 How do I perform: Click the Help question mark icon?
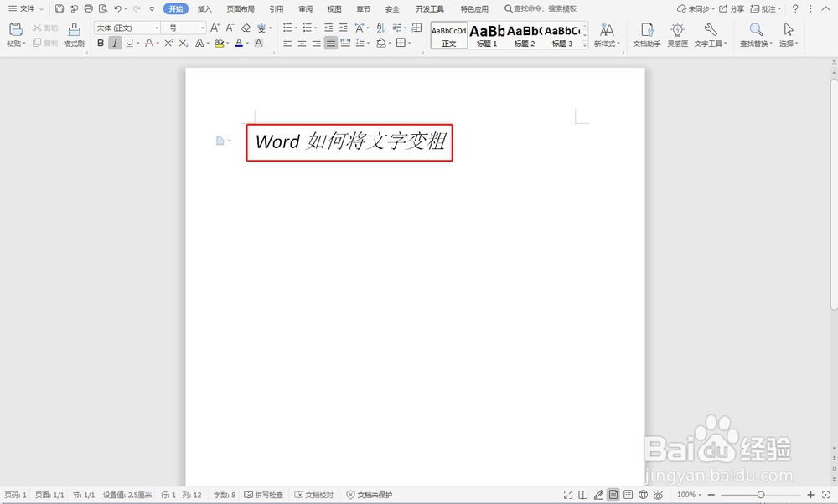pos(795,8)
